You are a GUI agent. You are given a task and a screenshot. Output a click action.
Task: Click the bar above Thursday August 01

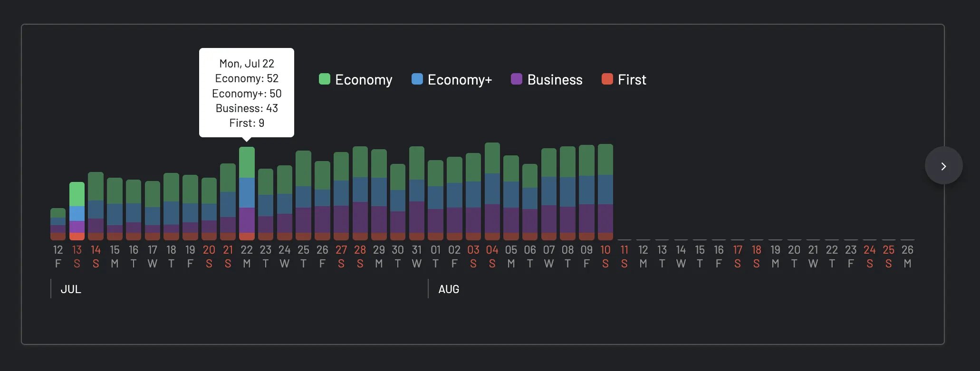[435, 200]
